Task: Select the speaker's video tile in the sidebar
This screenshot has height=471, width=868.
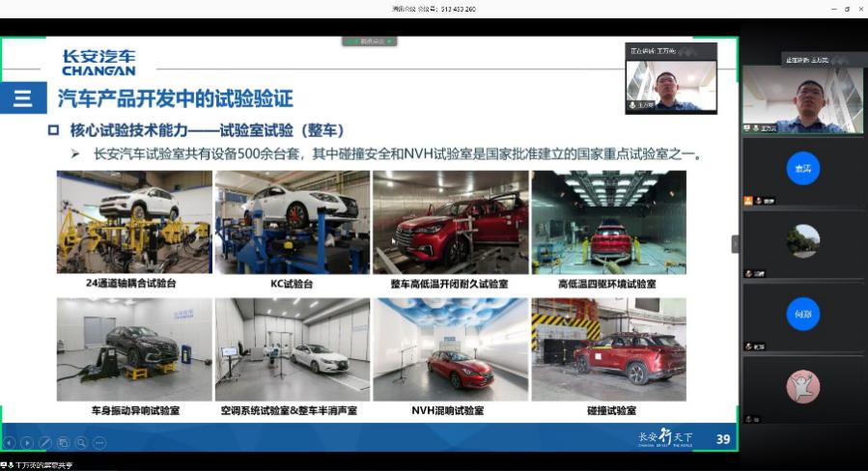Action: [x=802, y=97]
